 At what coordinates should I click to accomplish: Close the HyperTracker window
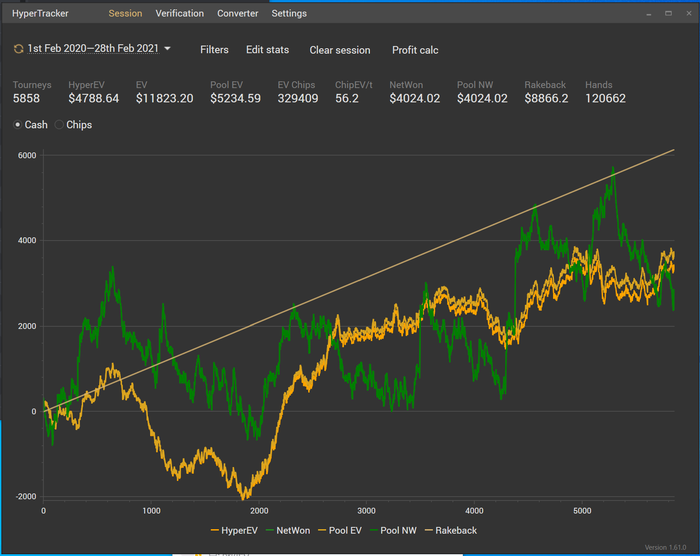689,13
